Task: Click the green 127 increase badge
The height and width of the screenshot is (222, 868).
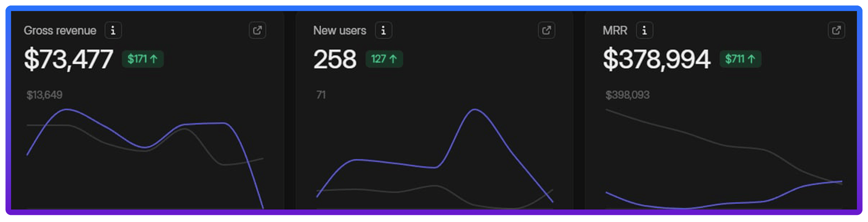Action: pos(384,59)
